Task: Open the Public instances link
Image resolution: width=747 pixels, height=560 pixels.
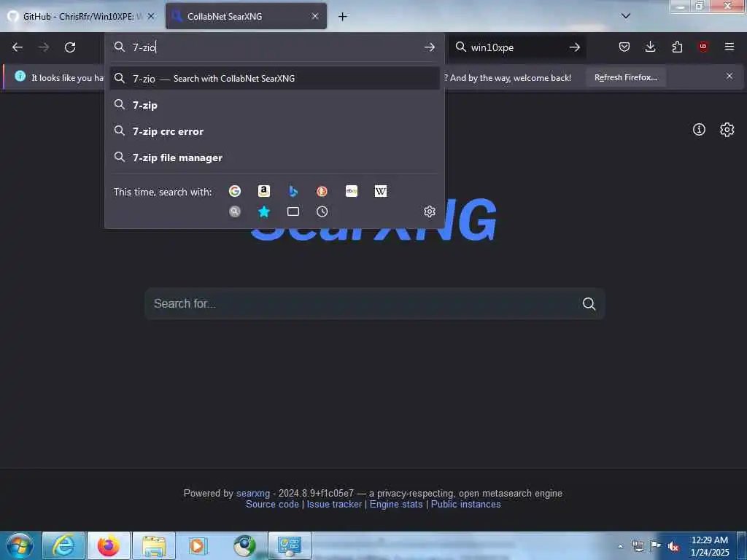Action: 465,505
